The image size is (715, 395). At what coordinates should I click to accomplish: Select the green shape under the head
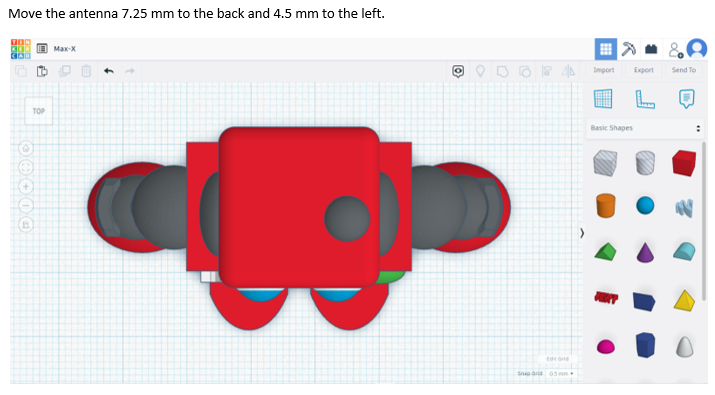tap(391, 276)
